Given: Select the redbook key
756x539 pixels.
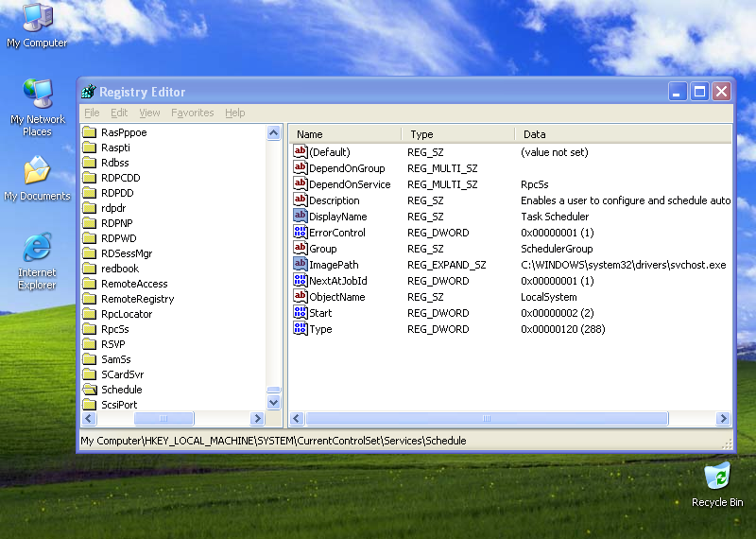Looking at the screenshot, I should point(120,269).
